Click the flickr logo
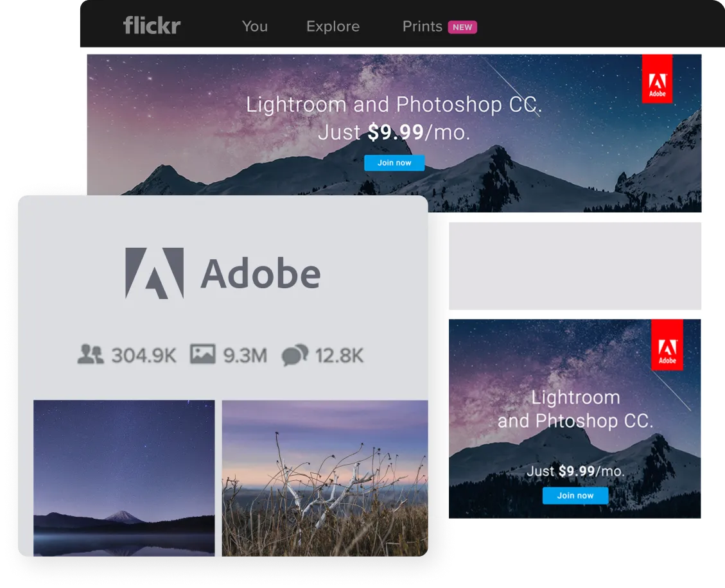 click(152, 26)
